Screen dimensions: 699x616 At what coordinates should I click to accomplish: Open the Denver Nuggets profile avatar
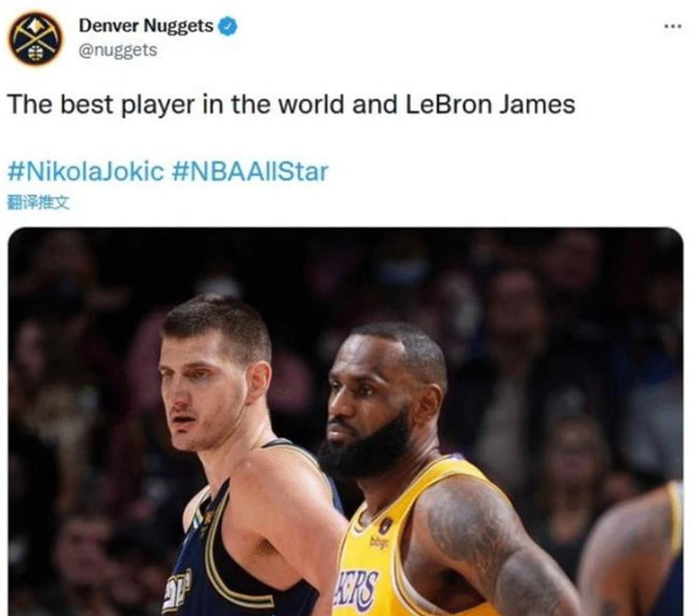[36, 39]
